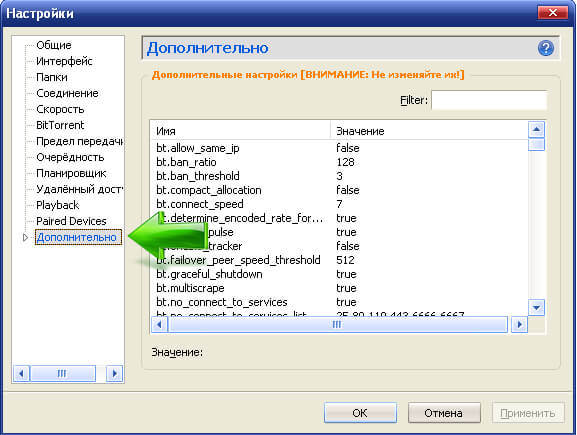Click the list horizontal scroll-right arrow
The width and height of the screenshot is (577, 435).
coord(519,325)
